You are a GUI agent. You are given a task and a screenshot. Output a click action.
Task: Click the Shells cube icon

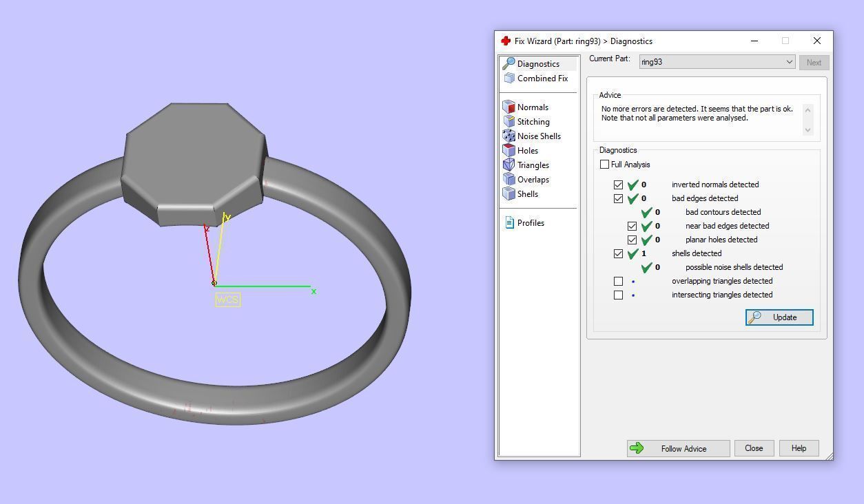(509, 193)
